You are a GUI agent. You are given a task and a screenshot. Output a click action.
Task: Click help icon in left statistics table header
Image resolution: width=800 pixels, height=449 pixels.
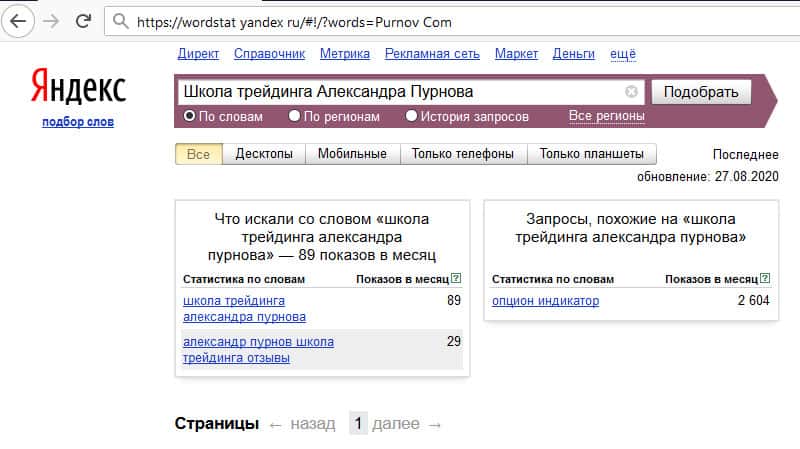click(x=456, y=279)
